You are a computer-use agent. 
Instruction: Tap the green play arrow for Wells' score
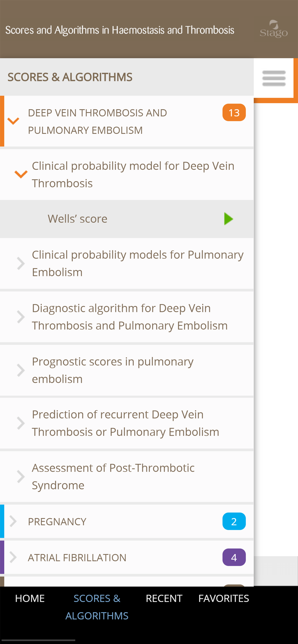228,219
